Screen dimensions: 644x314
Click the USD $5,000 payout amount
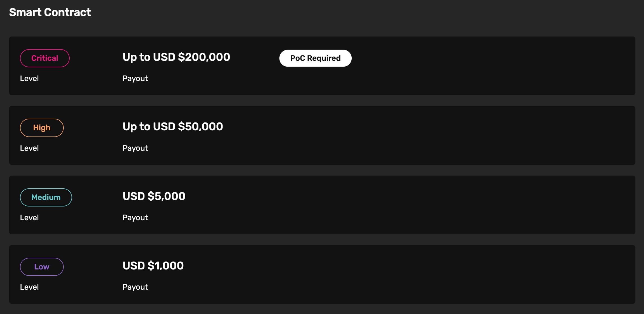point(154,196)
